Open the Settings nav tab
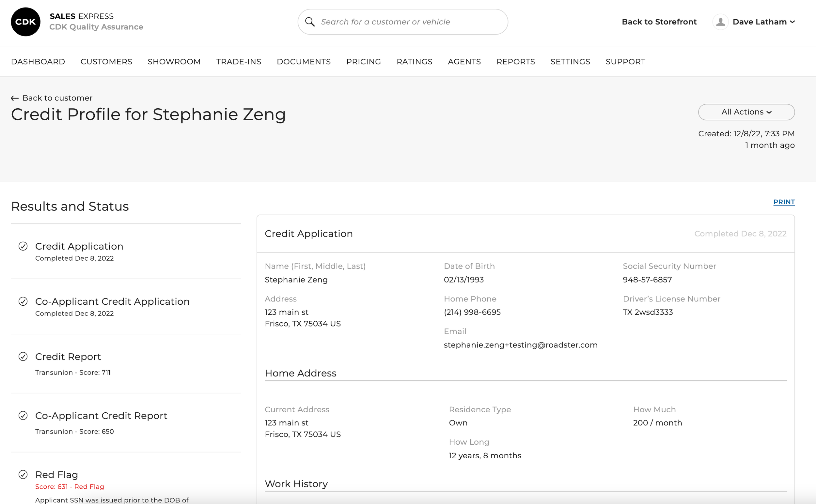816x504 pixels. pos(570,62)
